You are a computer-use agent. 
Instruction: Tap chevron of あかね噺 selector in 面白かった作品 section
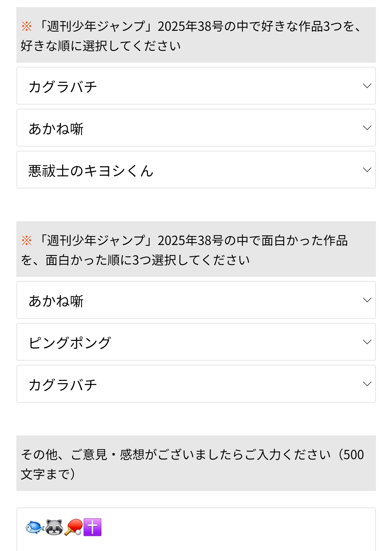tap(367, 300)
